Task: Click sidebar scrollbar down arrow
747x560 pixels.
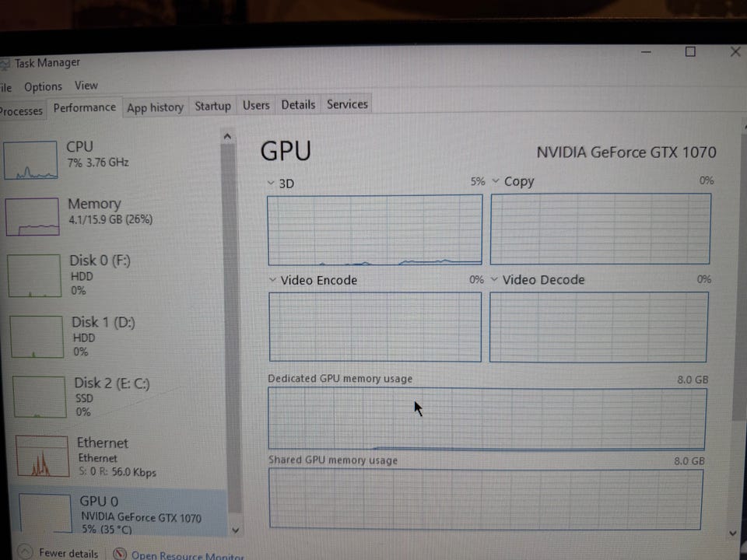Action: pyautogui.click(x=235, y=530)
